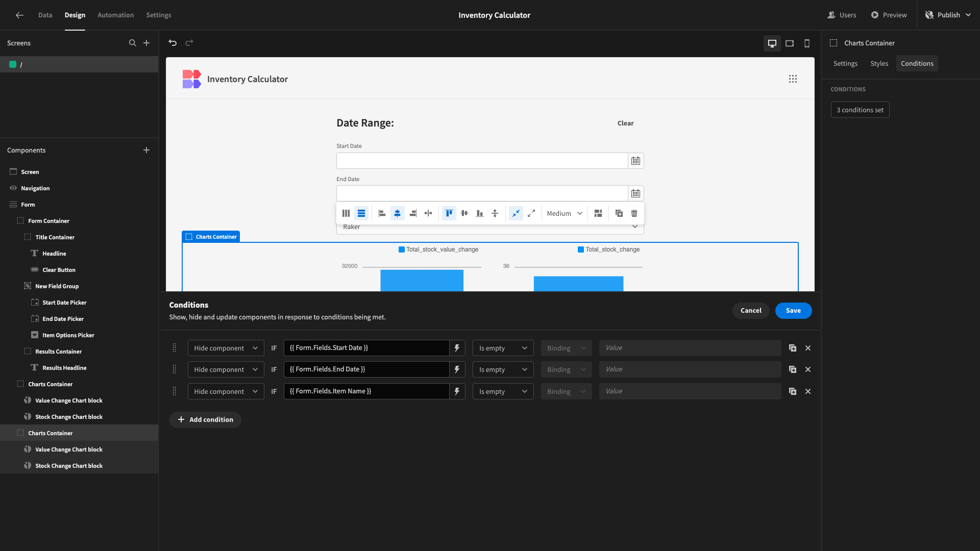Remove the Item Name condition
Image resolution: width=980 pixels, height=551 pixels.
(808, 391)
